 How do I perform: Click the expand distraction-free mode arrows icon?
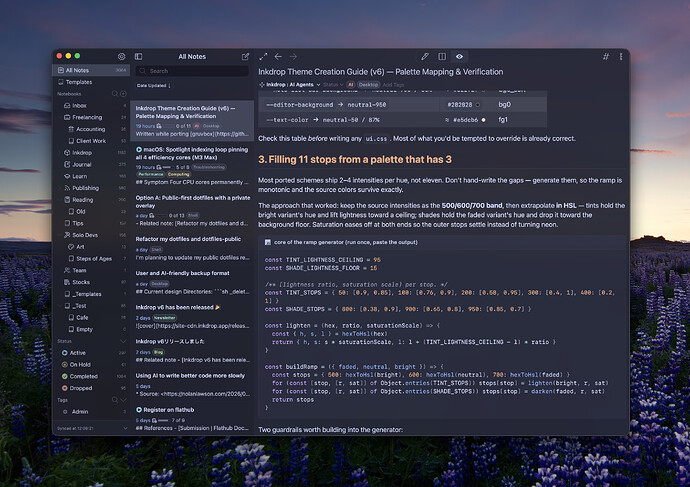coord(263,56)
